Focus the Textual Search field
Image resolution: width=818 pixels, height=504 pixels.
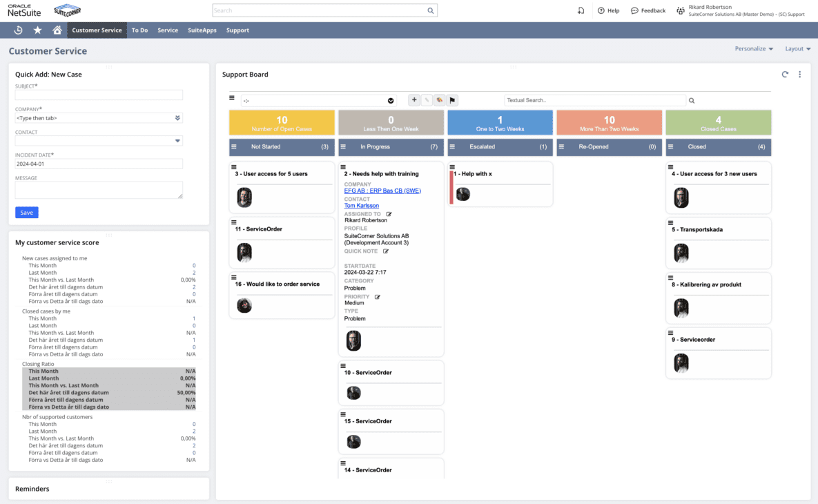coord(595,100)
